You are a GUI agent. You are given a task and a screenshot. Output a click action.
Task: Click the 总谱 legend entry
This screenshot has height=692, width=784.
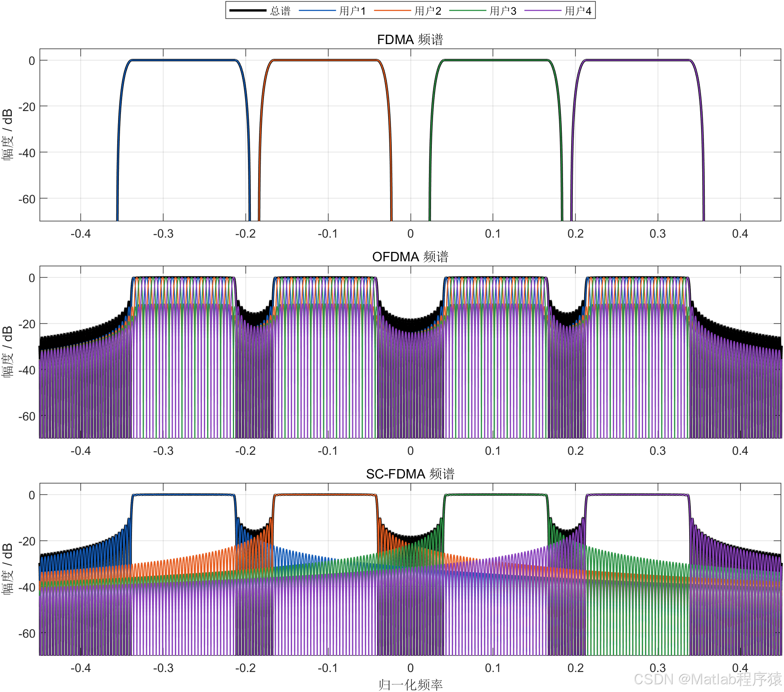click(x=260, y=11)
